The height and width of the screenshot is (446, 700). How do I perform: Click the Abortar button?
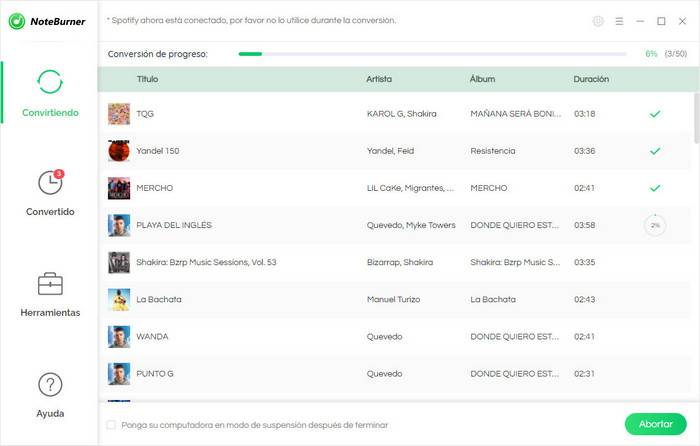(x=655, y=424)
